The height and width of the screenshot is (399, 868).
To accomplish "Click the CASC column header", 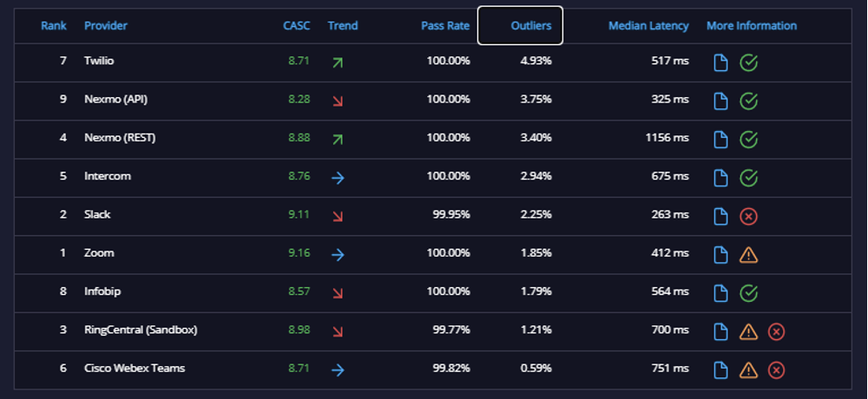I will [x=297, y=25].
